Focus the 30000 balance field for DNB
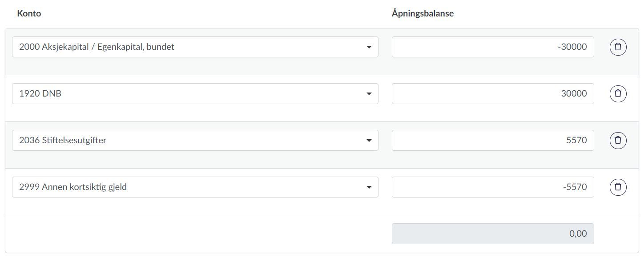The height and width of the screenshot is (258, 644). coord(492,93)
